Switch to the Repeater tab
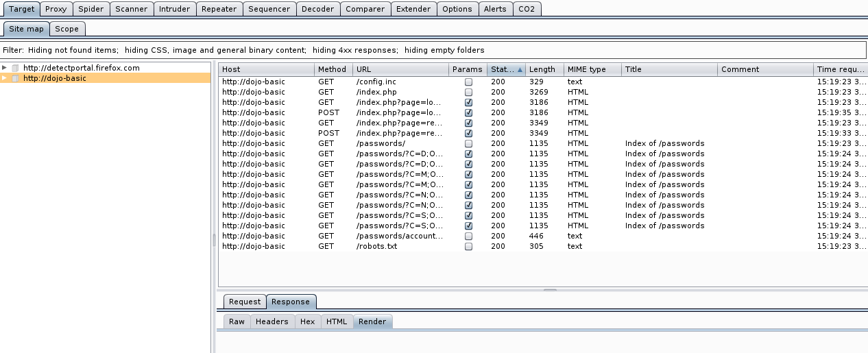The width and height of the screenshot is (868, 353). pyautogui.click(x=219, y=9)
